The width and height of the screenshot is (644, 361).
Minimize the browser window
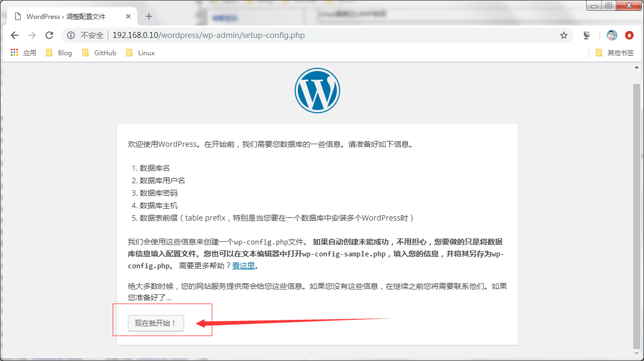[x=594, y=6]
